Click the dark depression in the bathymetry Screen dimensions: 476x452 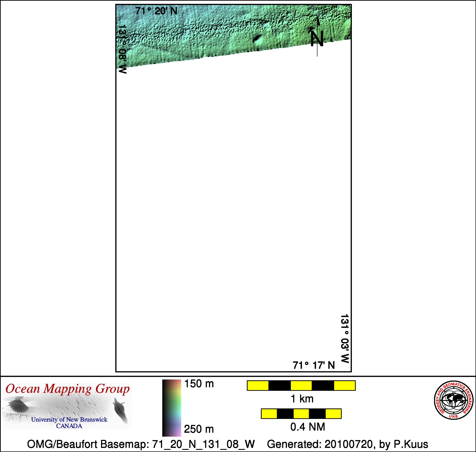coord(257,38)
